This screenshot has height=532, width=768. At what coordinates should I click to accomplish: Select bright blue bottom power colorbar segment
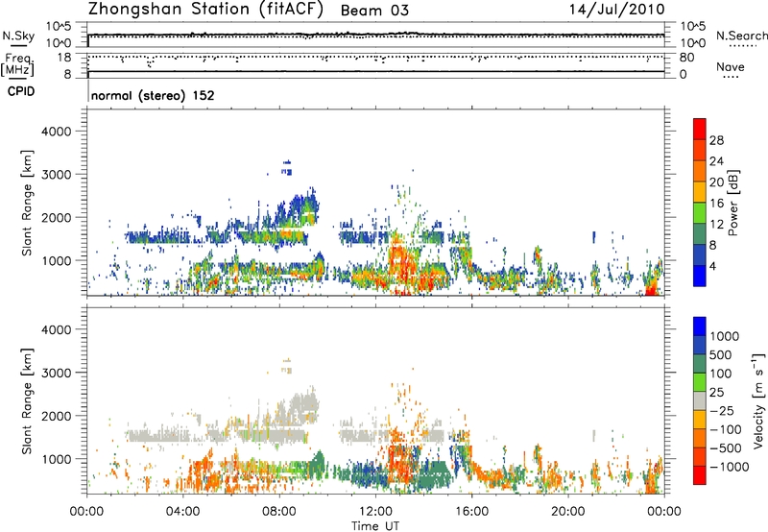coord(700,276)
